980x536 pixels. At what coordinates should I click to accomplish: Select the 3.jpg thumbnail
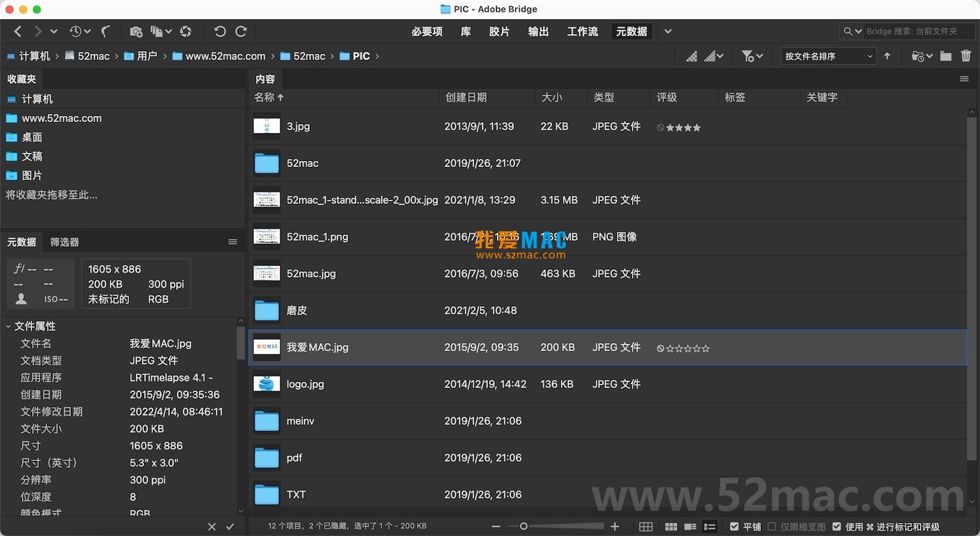click(267, 126)
